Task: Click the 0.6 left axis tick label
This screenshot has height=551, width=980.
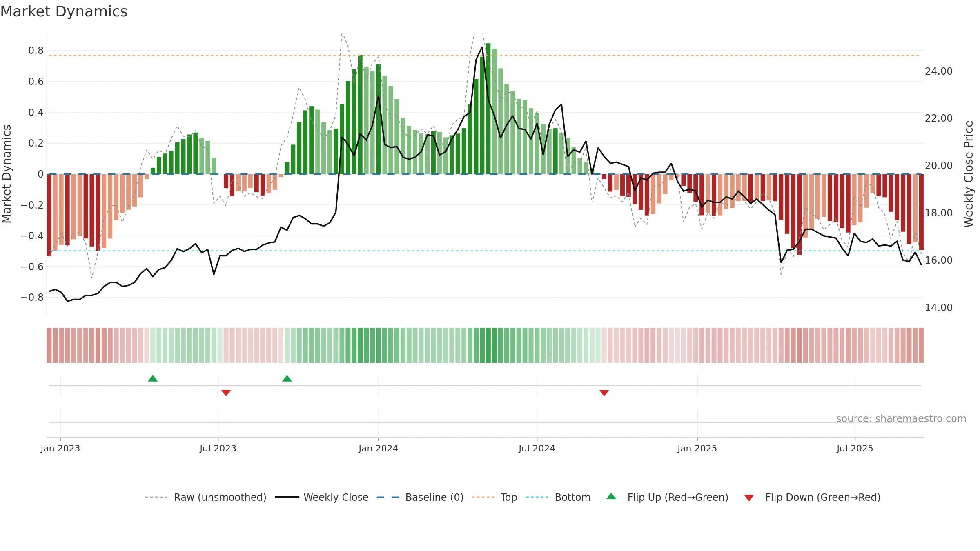Action: [36, 82]
